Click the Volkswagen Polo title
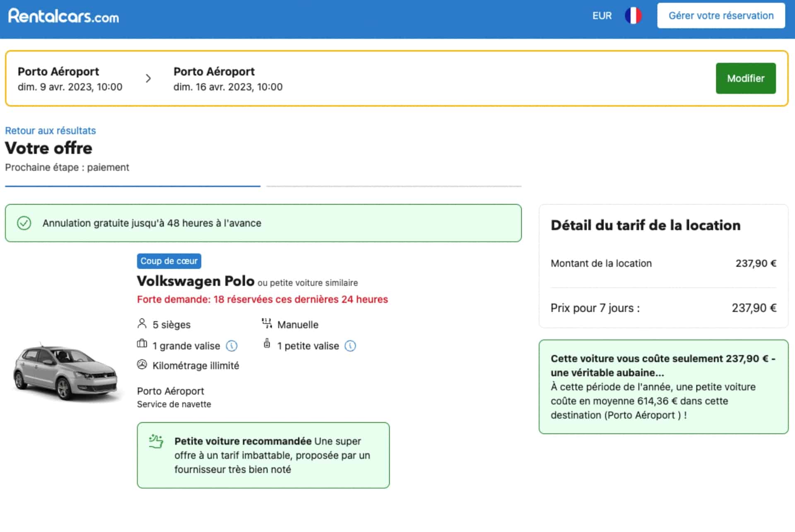Image resolution: width=795 pixels, height=532 pixels. pyautogui.click(x=195, y=281)
